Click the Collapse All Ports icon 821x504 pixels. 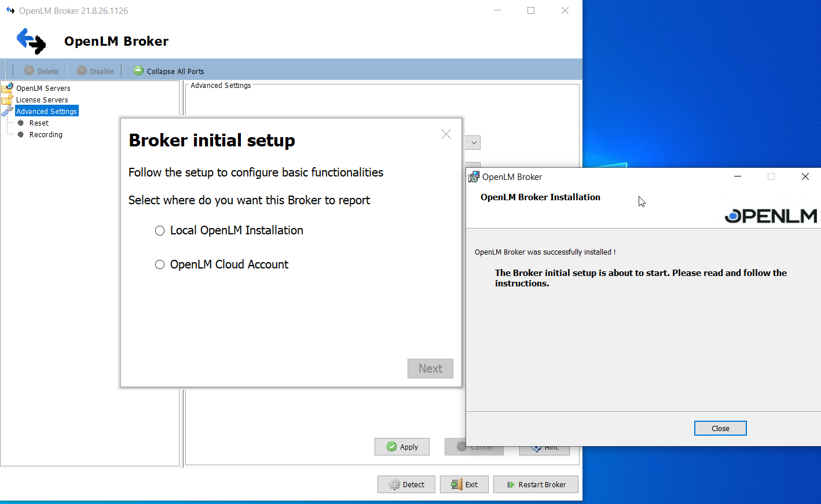[x=138, y=71]
